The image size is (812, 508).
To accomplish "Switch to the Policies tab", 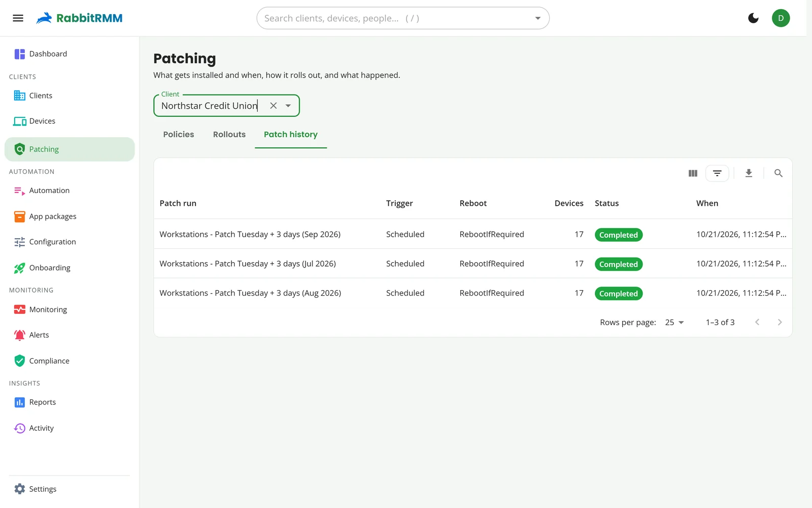I will (x=179, y=135).
